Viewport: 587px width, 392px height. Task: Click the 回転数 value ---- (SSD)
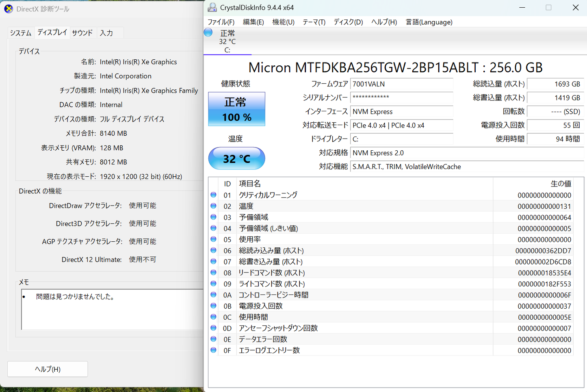coord(555,111)
